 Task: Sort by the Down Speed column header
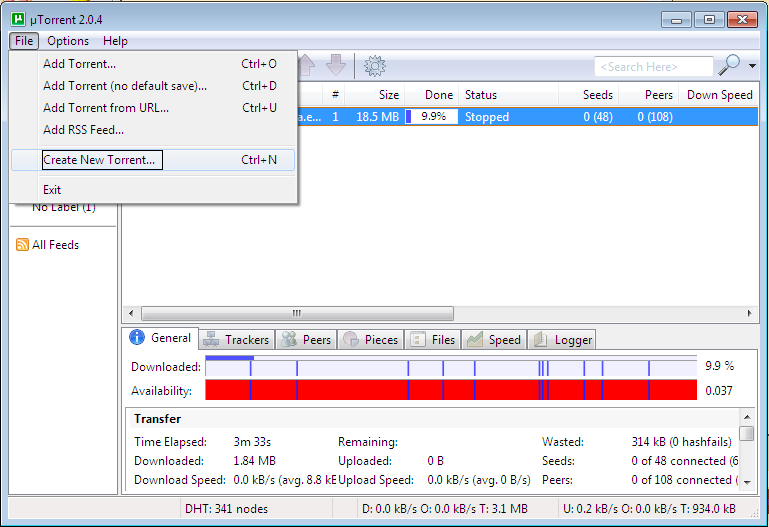(x=719, y=95)
